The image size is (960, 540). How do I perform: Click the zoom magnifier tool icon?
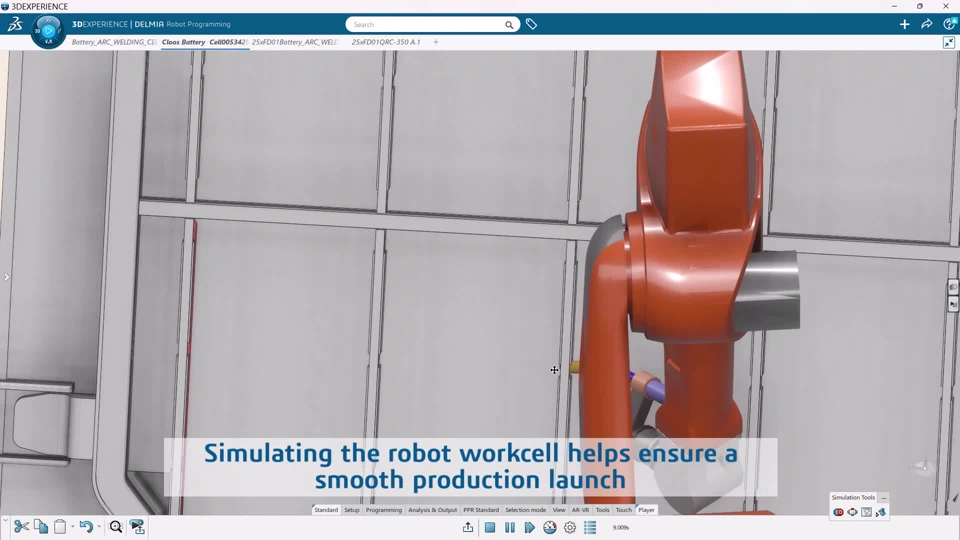(116, 527)
